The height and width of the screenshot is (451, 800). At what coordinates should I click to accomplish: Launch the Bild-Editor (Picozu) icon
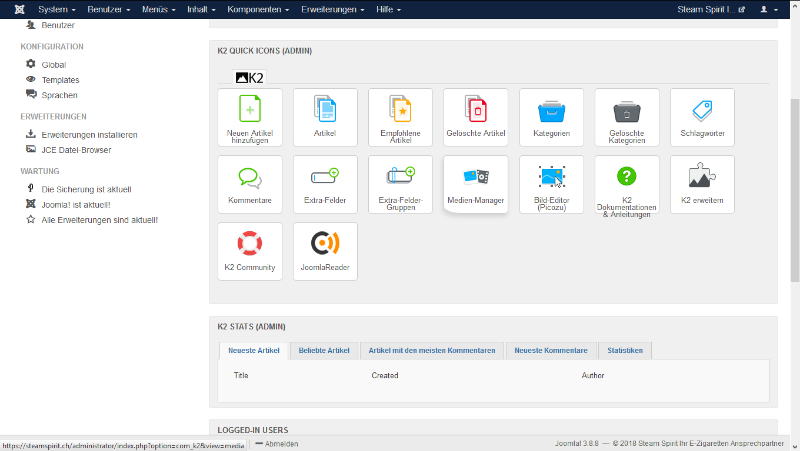pyautogui.click(x=552, y=184)
